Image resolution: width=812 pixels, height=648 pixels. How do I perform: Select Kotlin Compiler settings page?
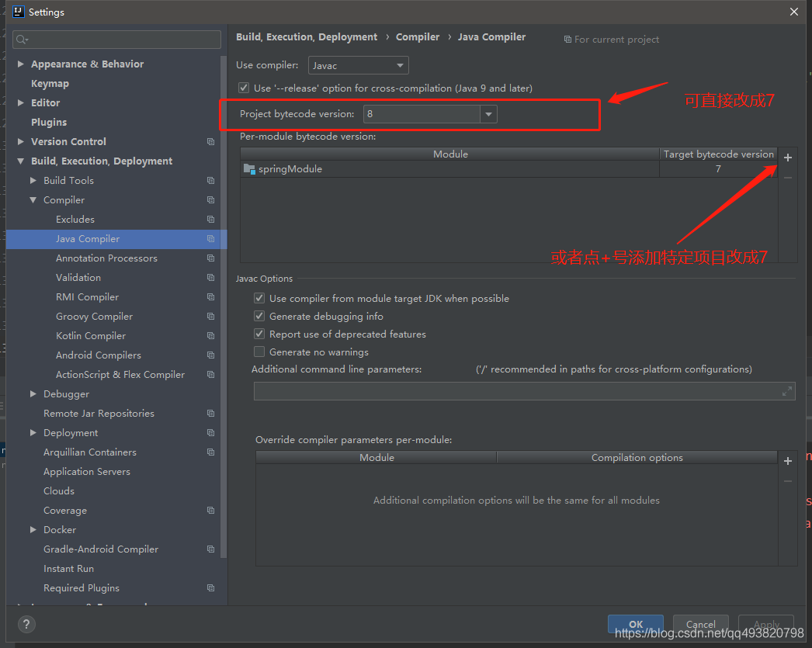click(x=91, y=336)
